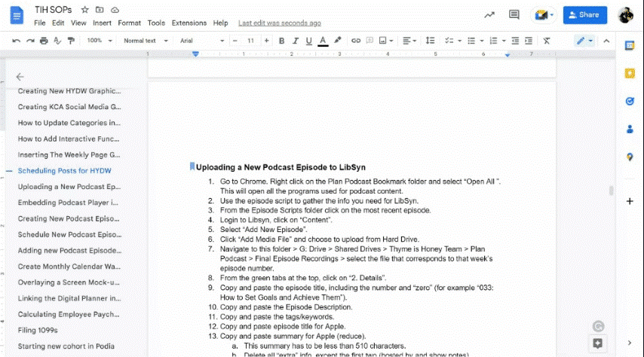Open the Insert menu
Viewport: 644px width, 357px height.
pos(102,23)
